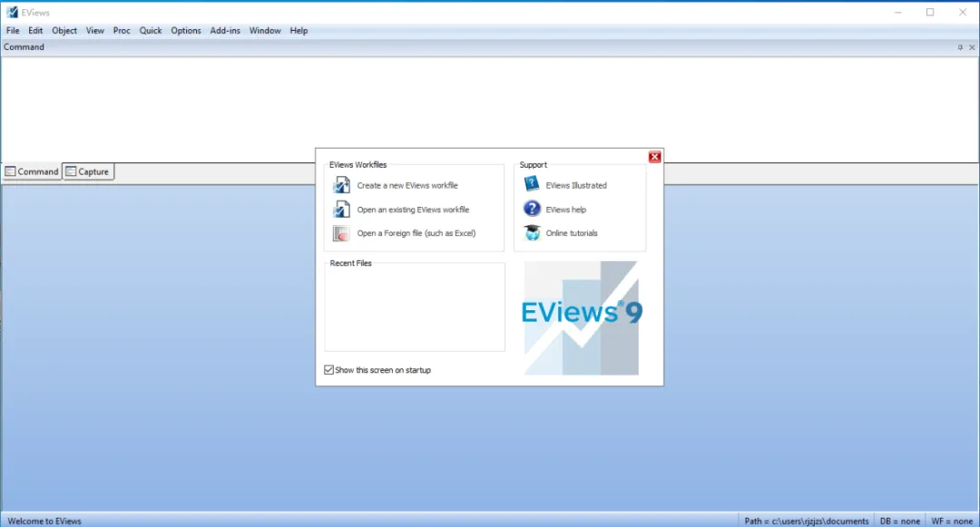Viewport: 980px width, 527px height.
Task: Click the EViews app icon in title bar
Action: tap(12, 13)
